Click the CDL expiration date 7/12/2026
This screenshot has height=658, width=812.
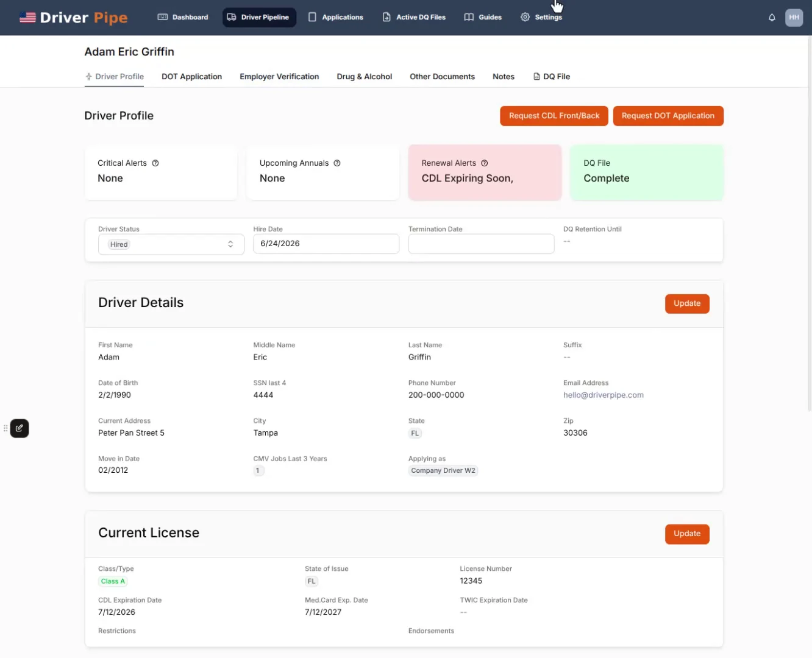(x=116, y=612)
